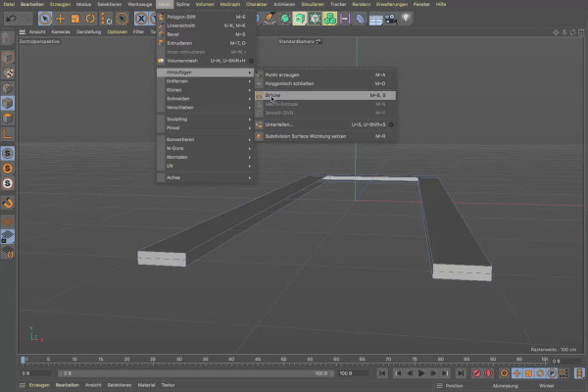The image size is (588, 392).
Task: Activate the Scale tool
Action: click(75, 19)
